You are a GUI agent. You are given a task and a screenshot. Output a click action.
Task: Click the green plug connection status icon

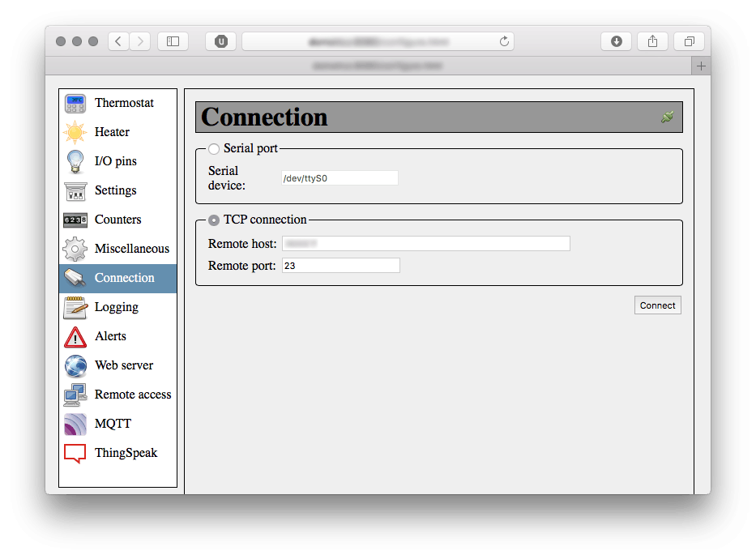coord(668,117)
